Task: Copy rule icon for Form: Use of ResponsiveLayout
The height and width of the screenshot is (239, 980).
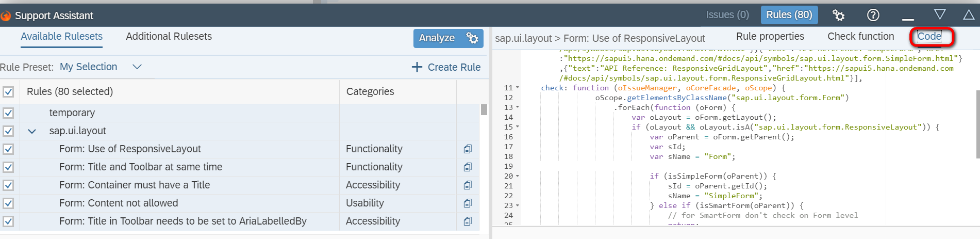Action: [x=468, y=149]
